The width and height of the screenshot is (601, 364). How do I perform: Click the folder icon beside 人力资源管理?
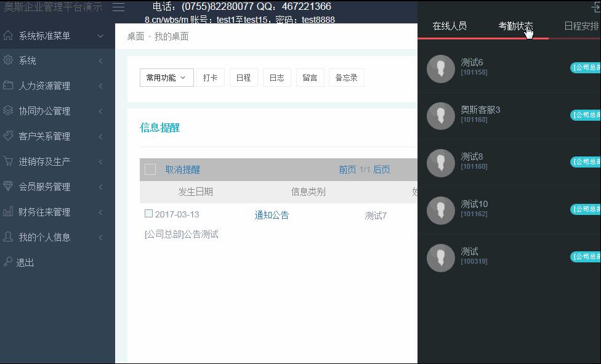[8, 85]
